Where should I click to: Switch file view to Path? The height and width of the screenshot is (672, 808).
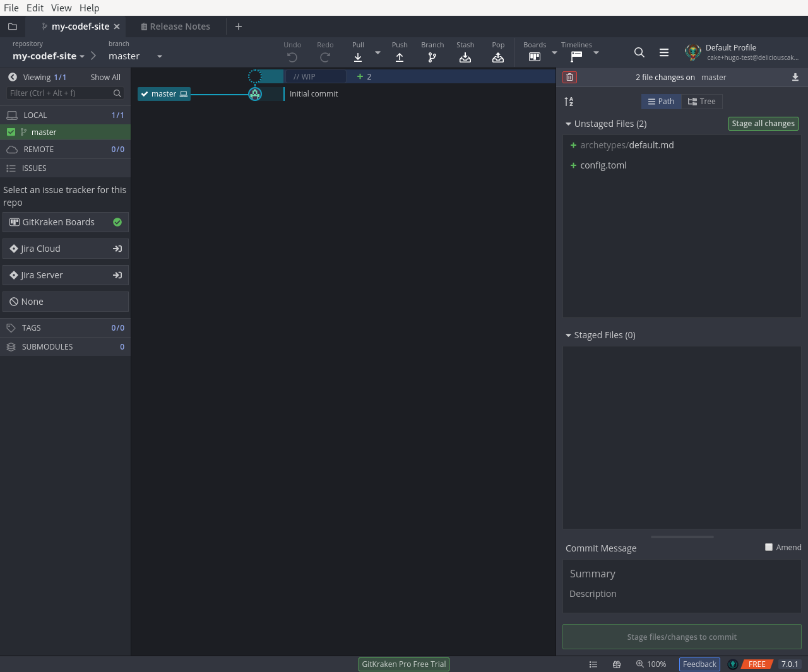661,102
